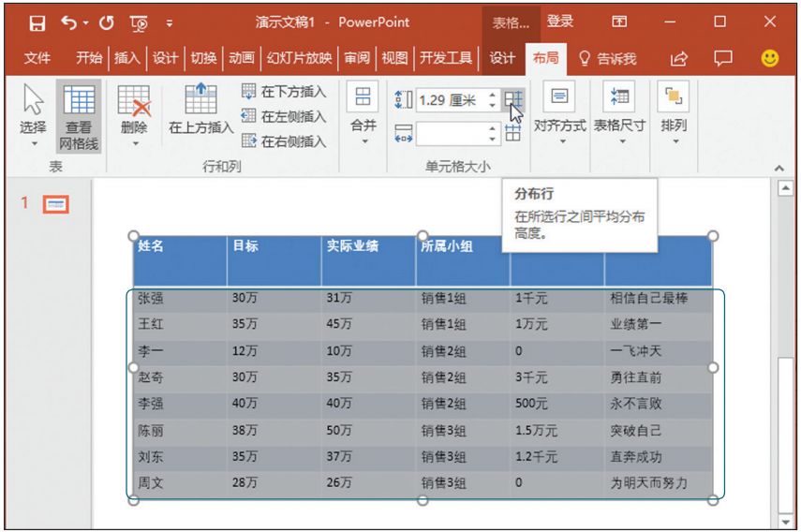The image size is (801, 532).
Task: Switch to the 开始 tab
Action: [x=88, y=58]
